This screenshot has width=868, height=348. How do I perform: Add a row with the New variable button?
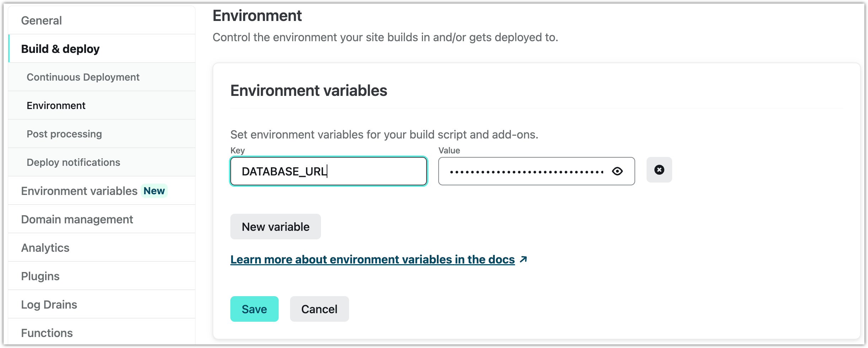click(275, 227)
